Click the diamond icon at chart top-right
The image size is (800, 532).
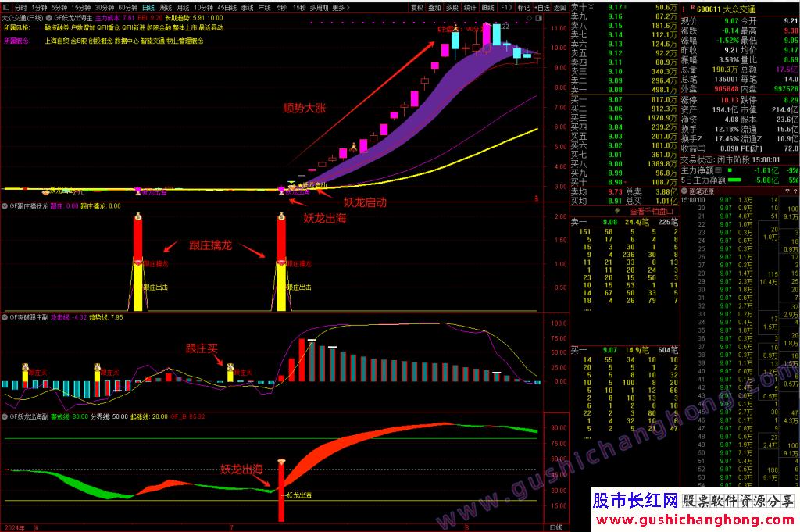click(530, 18)
